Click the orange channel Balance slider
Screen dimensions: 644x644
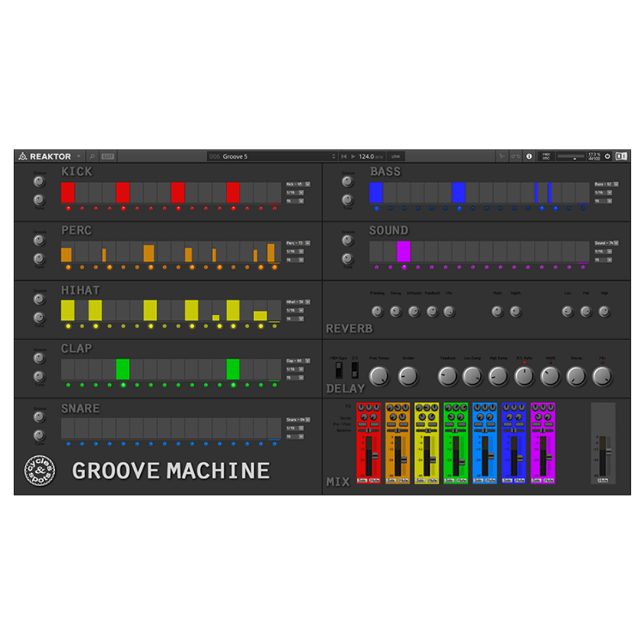click(398, 430)
